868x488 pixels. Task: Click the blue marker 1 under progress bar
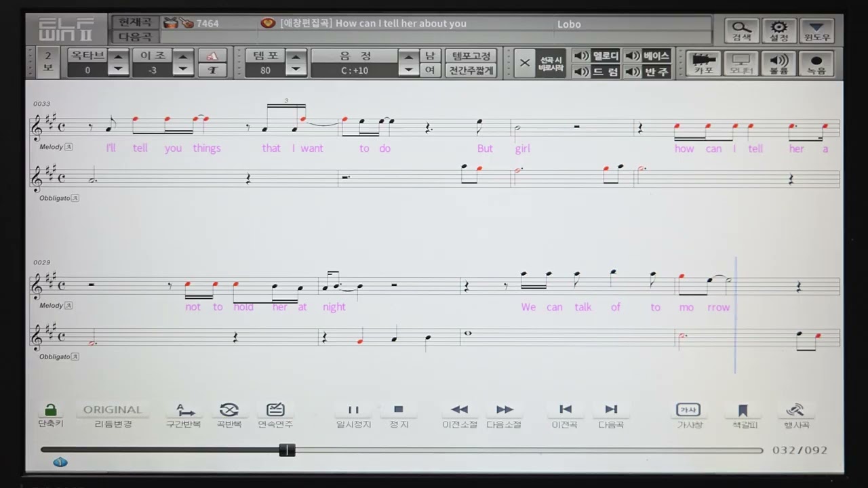60,462
